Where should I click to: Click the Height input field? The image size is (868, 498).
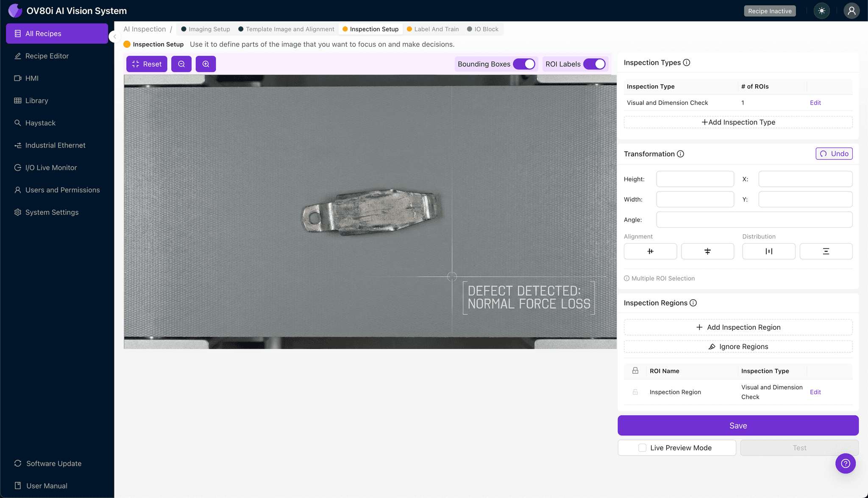(x=695, y=179)
